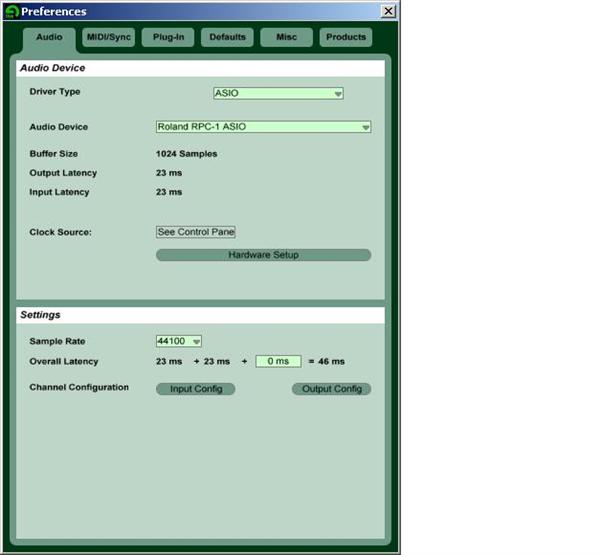Click the Tracktion logo in the title bar
600x555 pixels.
click(12, 11)
